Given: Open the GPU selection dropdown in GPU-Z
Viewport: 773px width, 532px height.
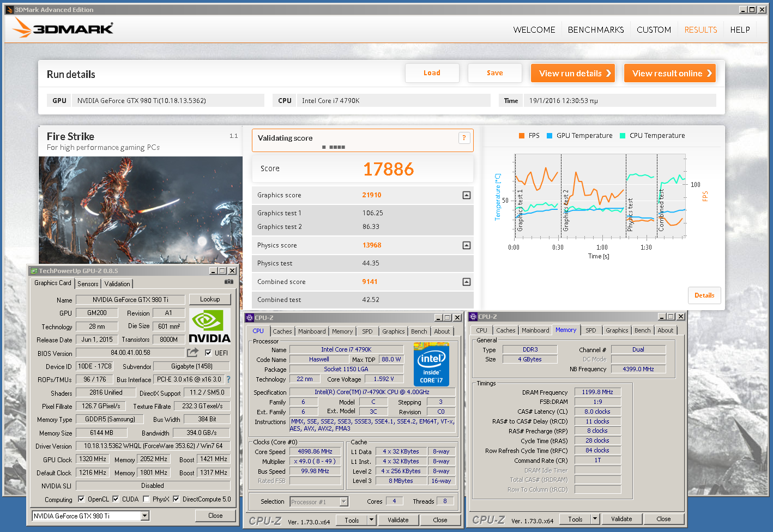Looking at the screenshot, I should point(145,516).
